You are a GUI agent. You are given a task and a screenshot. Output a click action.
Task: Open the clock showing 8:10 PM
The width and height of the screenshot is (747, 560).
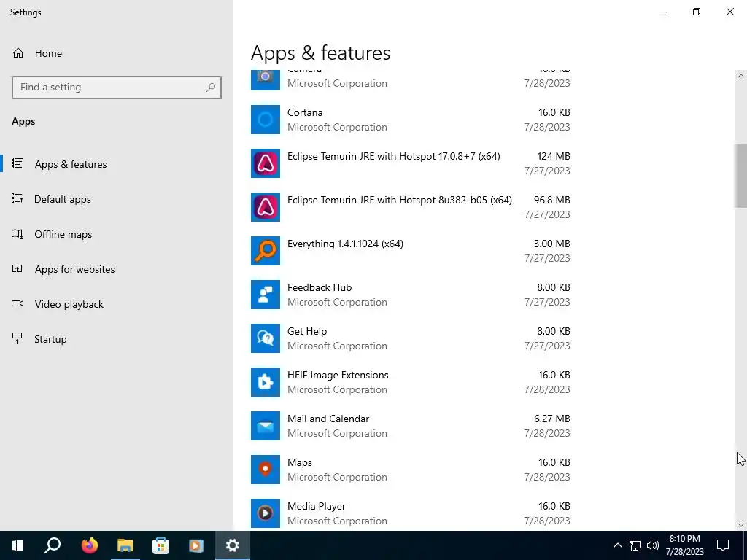coord(684,545)
